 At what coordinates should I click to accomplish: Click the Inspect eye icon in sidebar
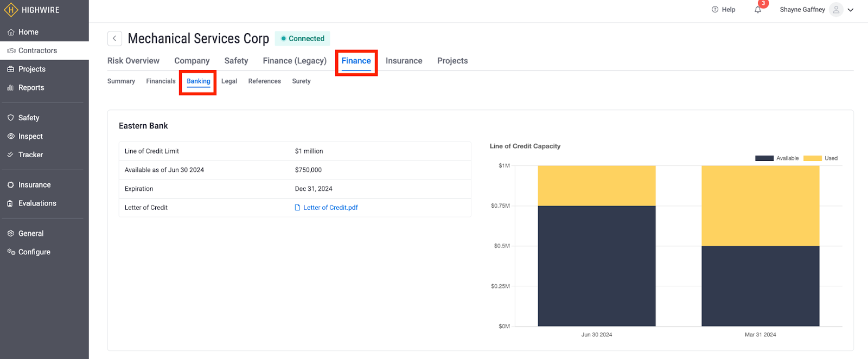click(x=11, y=137)
